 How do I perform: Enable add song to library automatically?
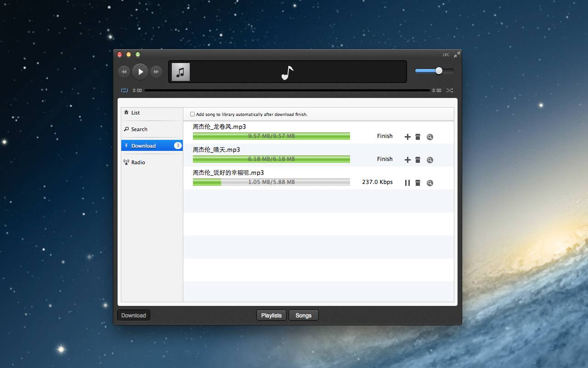click(192, 114)
